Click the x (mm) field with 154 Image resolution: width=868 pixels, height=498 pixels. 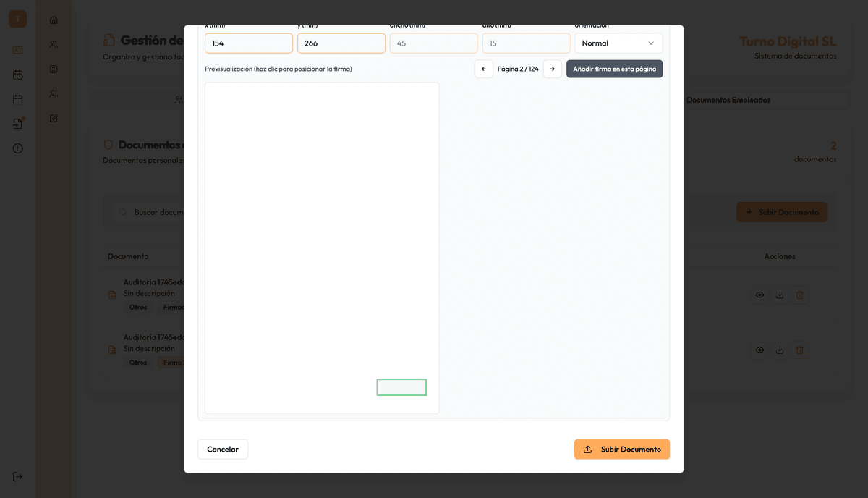[249, 43]
